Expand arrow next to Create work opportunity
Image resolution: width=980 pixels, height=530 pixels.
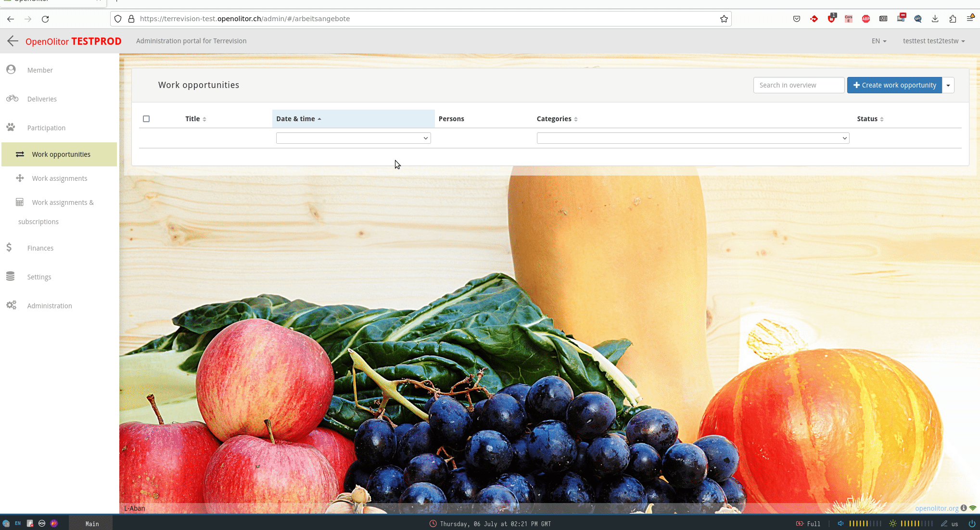click(x=948, y=85)
